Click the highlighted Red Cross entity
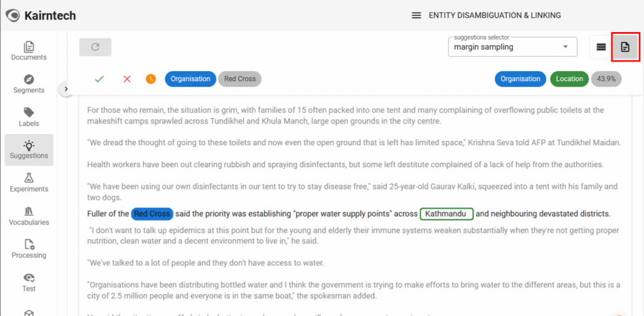Viewport: 644px width, 316px height. click(152, 214)
